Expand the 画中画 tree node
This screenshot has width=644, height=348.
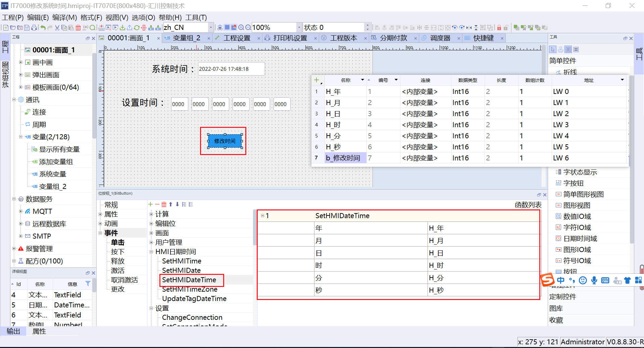coord(20,62)
